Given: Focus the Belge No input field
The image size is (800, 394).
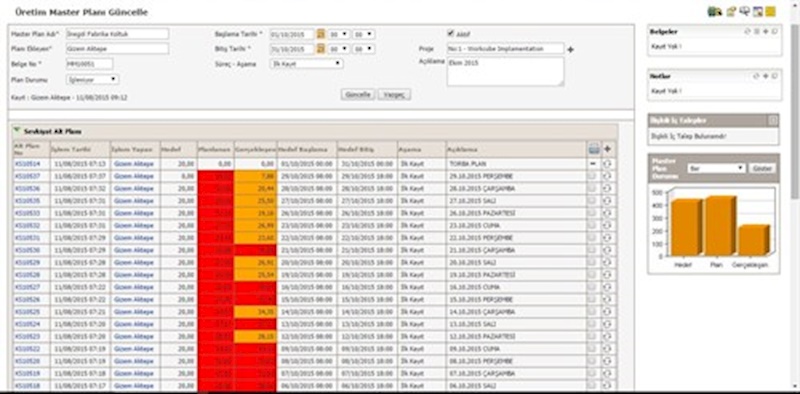Looking at the screenshot, I should click(90, 64).
